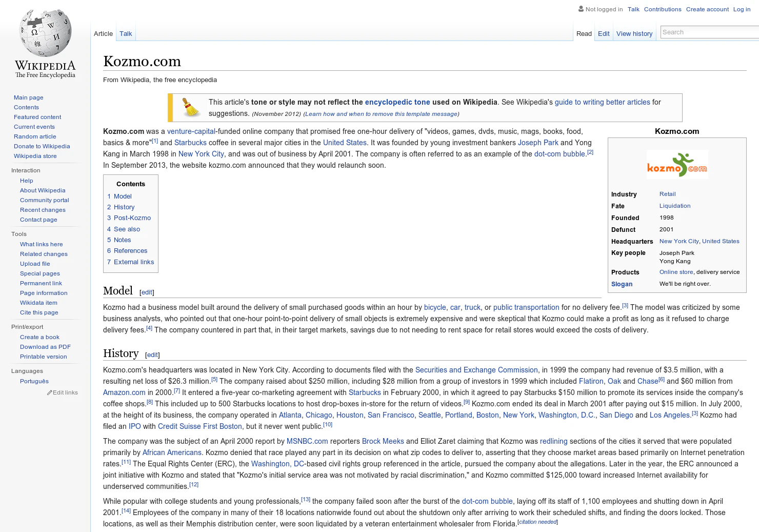Open About Wikipedia link
This screenshot has height=532, width=759.
[43, 190]
